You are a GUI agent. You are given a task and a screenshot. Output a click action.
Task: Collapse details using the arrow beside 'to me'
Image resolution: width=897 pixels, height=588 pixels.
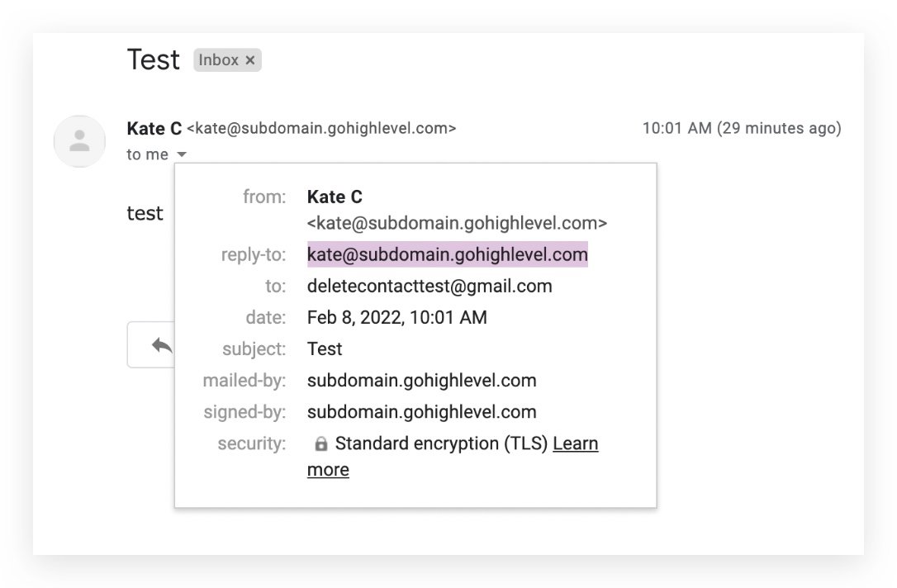[182, 154]
